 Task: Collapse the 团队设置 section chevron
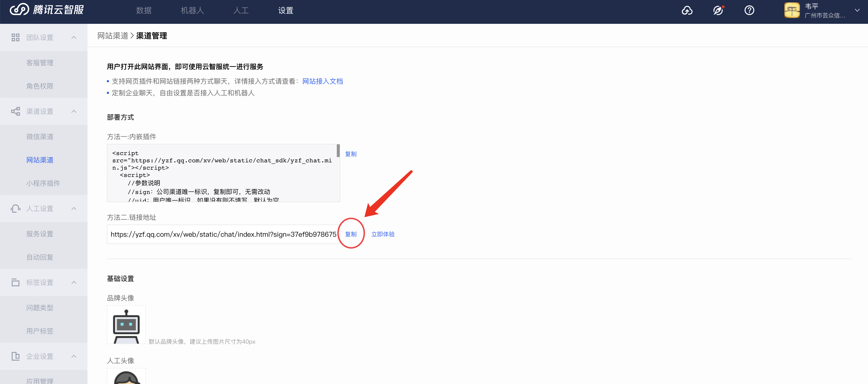(x=74, y=37)
